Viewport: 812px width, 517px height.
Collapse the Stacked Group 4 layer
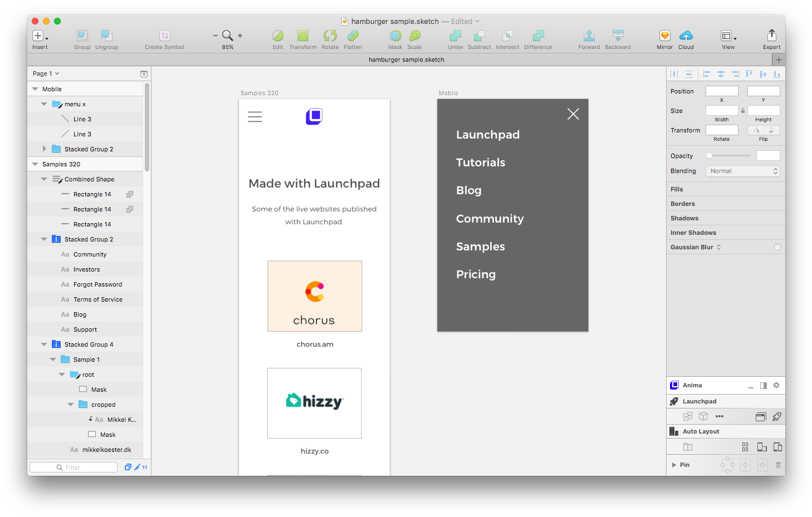[44, 344]
